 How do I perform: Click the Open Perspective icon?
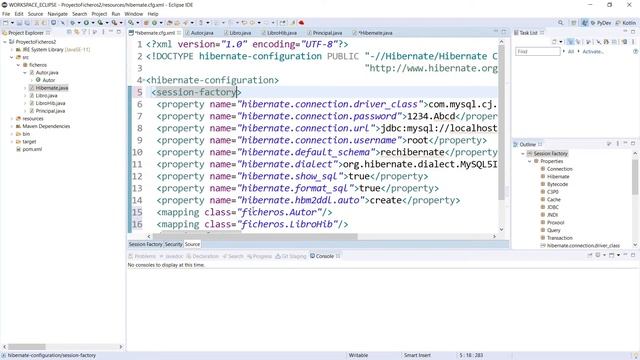point(573,23)
